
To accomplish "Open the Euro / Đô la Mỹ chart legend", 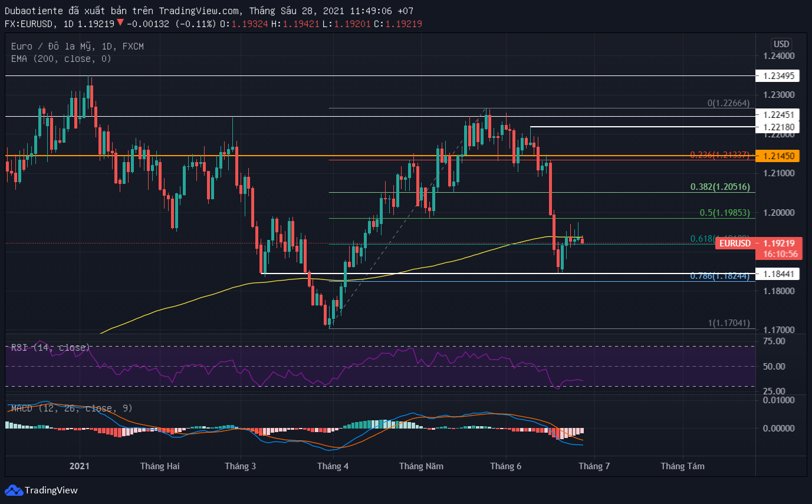I will pyautogui.click(x=77, y=46).
